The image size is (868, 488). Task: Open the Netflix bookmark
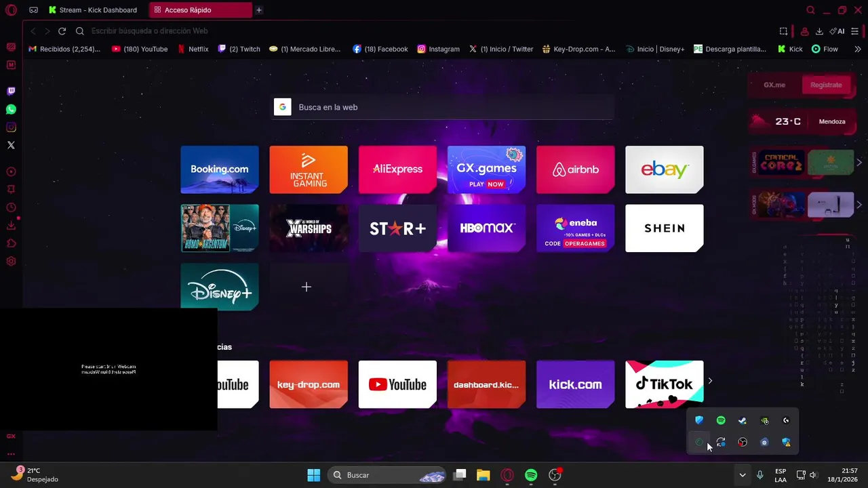pyautogui.click(x=193, y=49)
